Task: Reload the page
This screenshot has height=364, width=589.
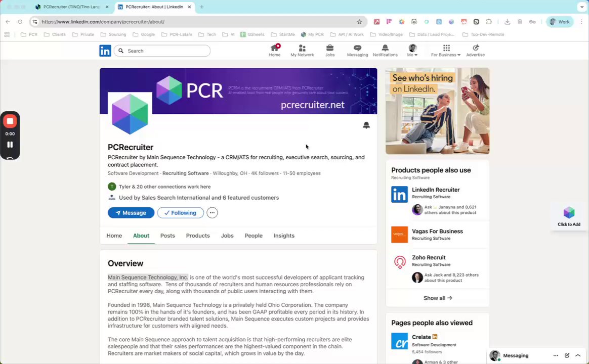Action: (20, 22)
